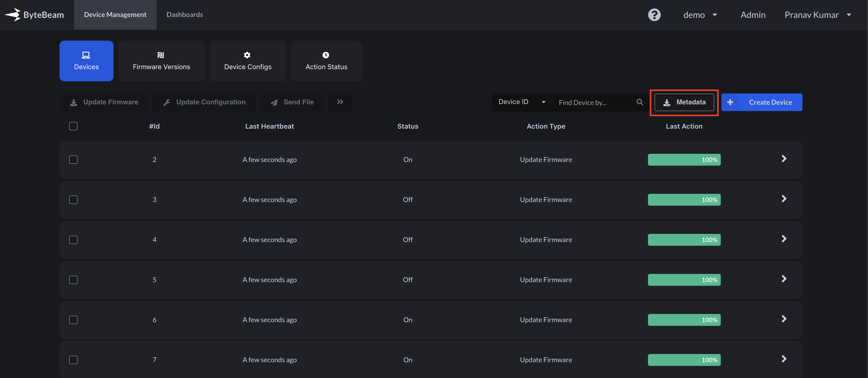Switch to the Dashboards tab
The height and width of the screenshot is (378, 868).
point(185,15)
